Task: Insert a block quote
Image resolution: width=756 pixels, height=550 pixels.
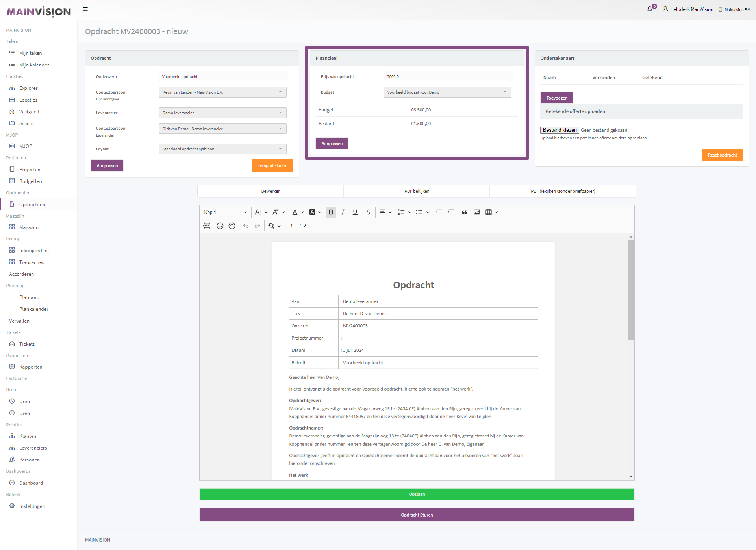Action: coord(465,212)
